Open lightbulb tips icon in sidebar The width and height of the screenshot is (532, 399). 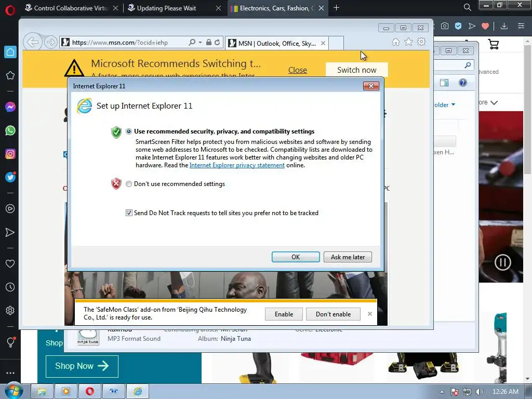point(10,342)
